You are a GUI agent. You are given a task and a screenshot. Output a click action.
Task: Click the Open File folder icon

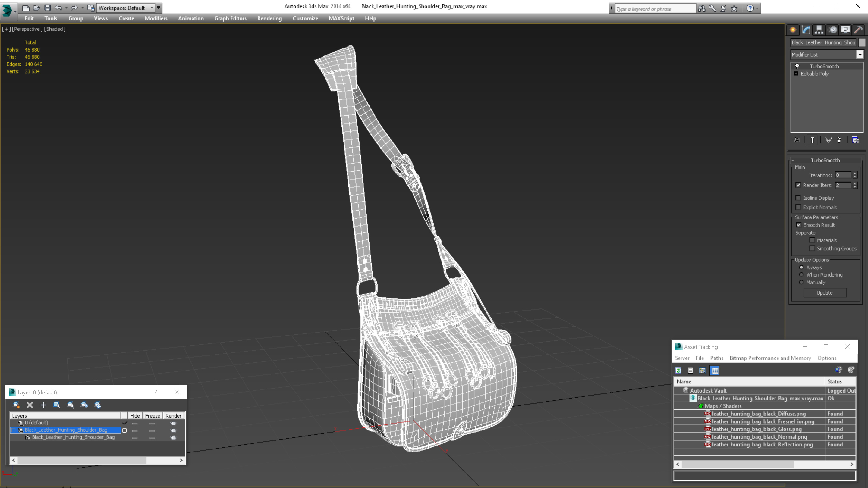(x=36, y=8)
